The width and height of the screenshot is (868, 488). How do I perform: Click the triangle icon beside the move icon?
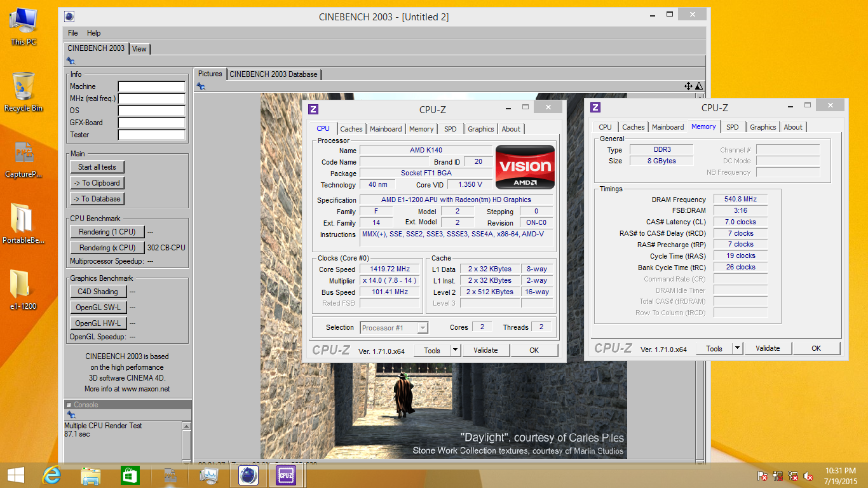699,86
